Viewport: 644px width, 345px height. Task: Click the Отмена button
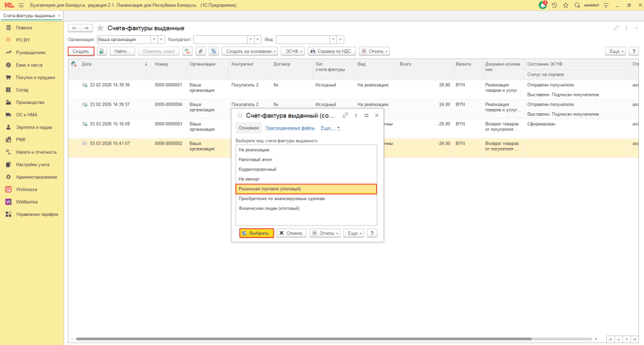coord(291,233)
